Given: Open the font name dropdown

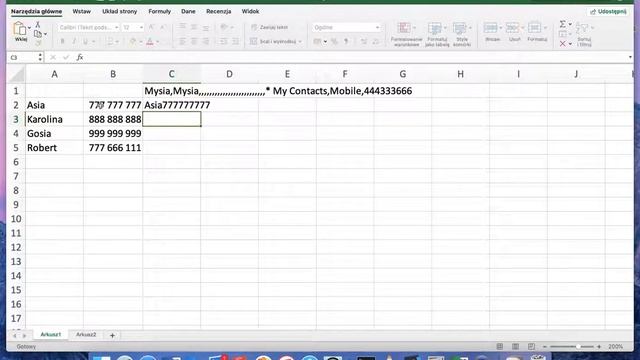Looking at the screenshot, I should click(x=116, y=27).
